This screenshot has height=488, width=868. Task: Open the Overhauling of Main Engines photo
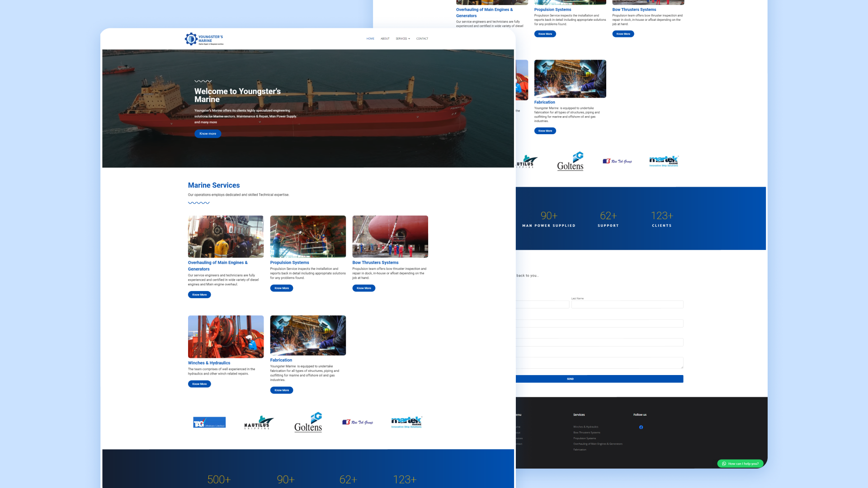pos(226,236)
